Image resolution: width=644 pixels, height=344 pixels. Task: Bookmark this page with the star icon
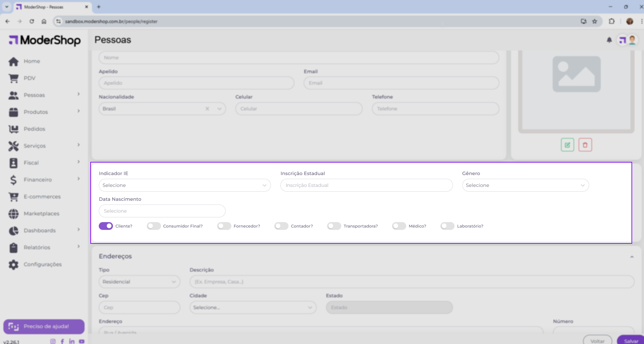click(x=594, y=21)
